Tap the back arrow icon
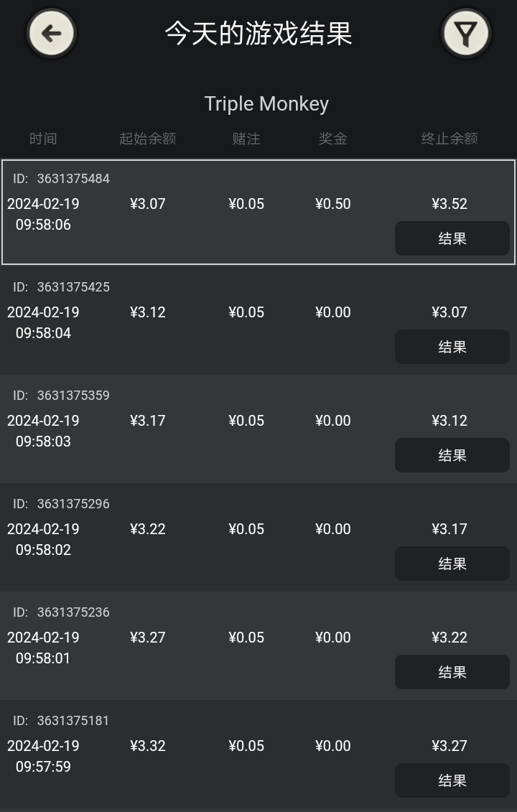This screenshot has height=812, width=517. [52, 33]
